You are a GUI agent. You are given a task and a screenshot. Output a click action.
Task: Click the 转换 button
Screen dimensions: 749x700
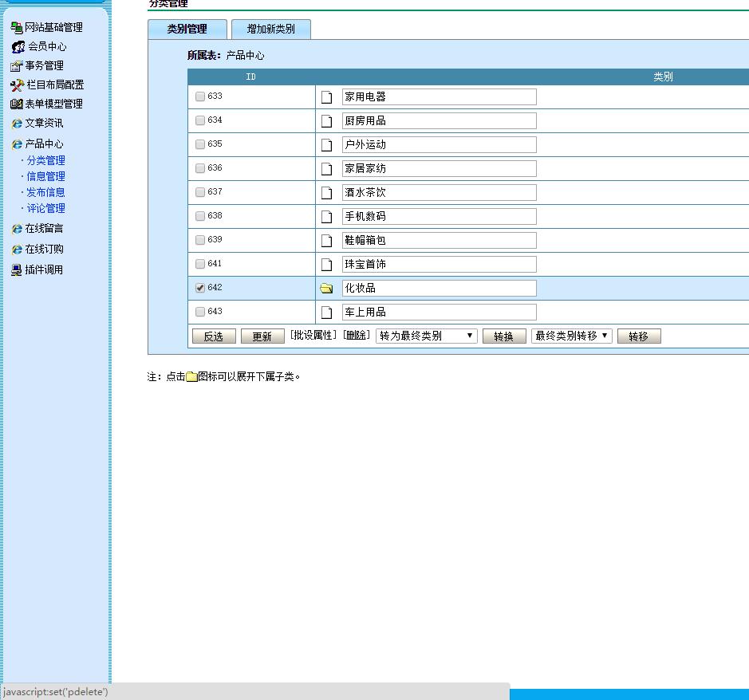[504, 336]
